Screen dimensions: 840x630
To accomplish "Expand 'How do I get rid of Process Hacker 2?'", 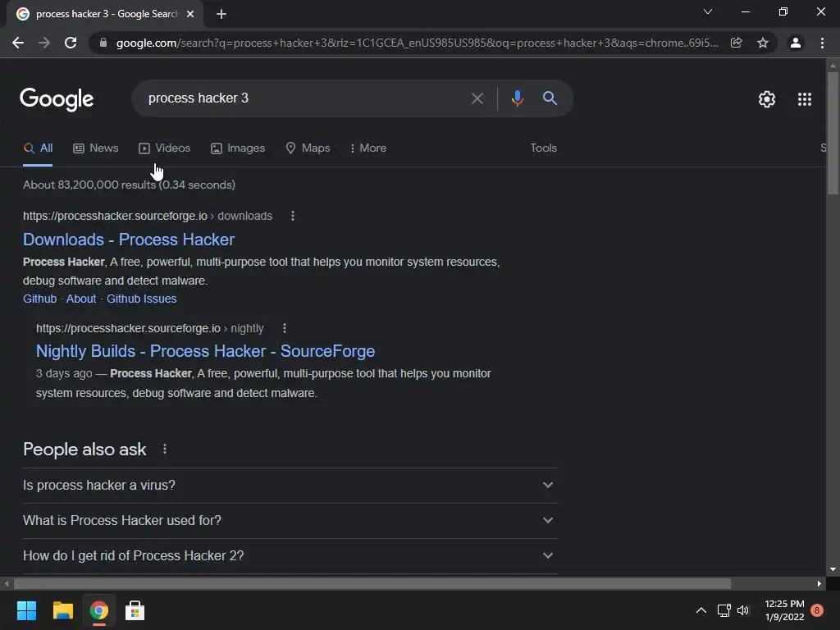I will click(x=290, y=556).
